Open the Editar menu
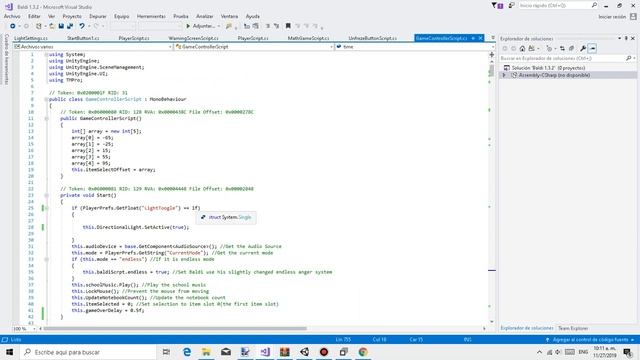Screen dimensions: 640x360 (34, 16)
